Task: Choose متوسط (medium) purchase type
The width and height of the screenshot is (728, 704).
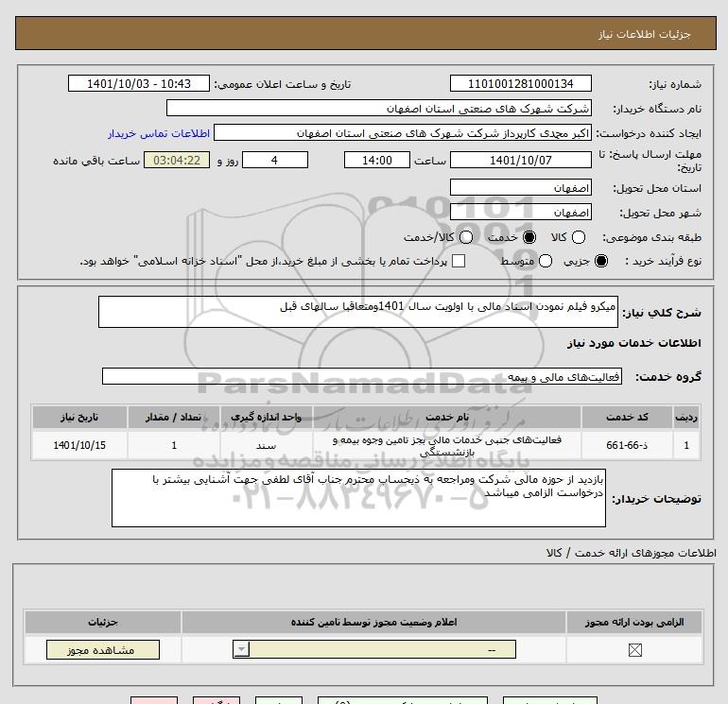Action: pyautogui.click(x=546, y=261)
